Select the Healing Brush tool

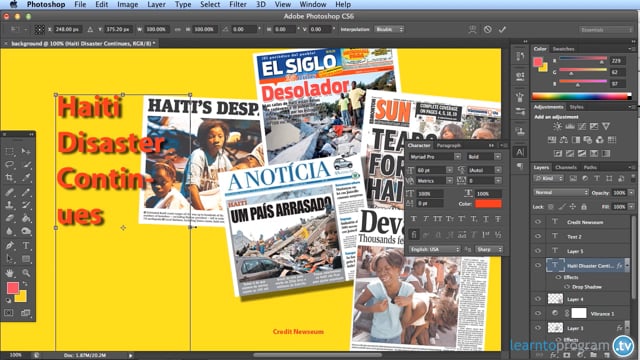[9, 191]
